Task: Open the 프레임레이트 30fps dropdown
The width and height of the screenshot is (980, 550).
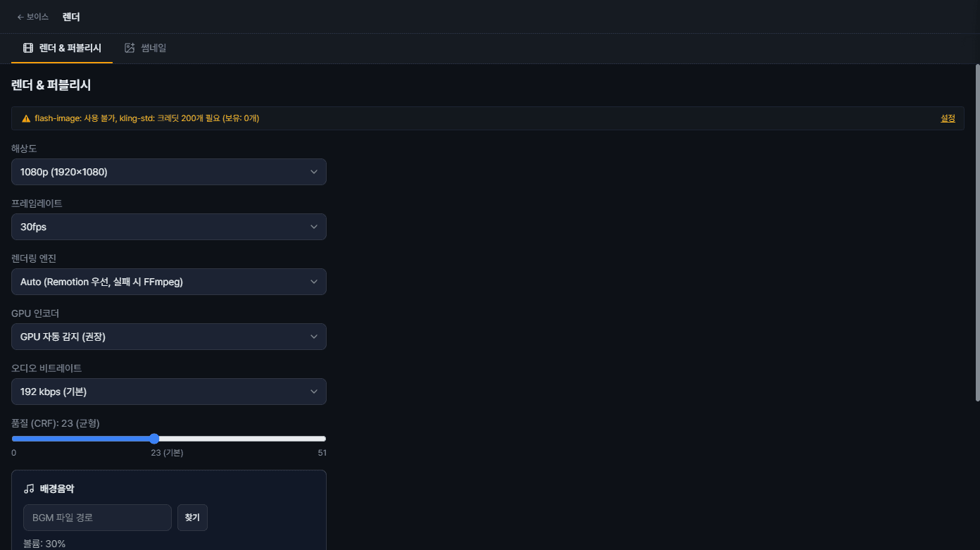Action: pos(169,227)
